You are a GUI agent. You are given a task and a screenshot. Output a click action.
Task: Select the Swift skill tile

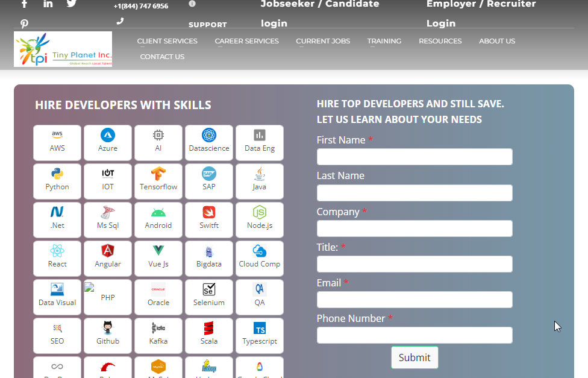pyautogui.click(x=209, y=220)
